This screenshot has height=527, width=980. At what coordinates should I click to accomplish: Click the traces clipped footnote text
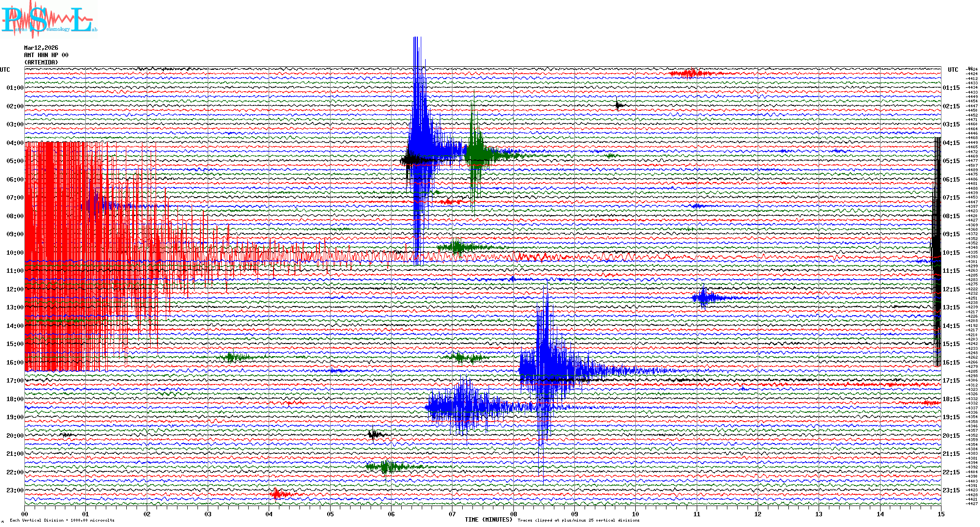point(578,520)
